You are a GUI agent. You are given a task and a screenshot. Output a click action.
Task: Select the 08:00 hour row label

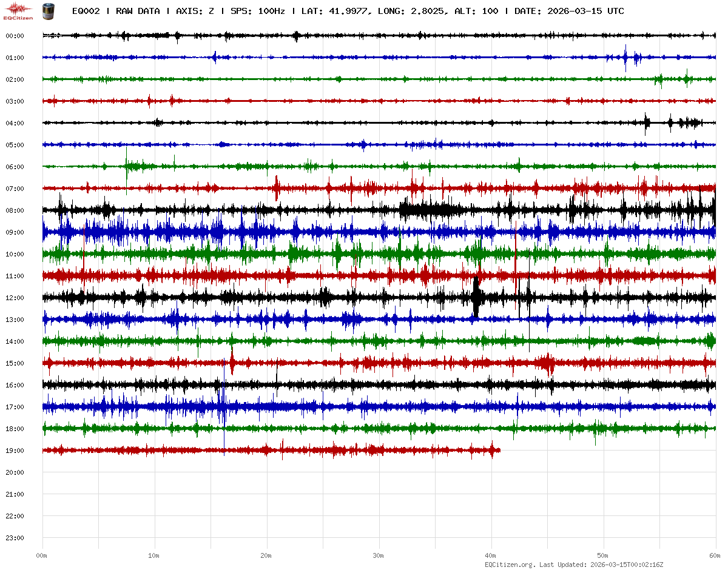15,210
